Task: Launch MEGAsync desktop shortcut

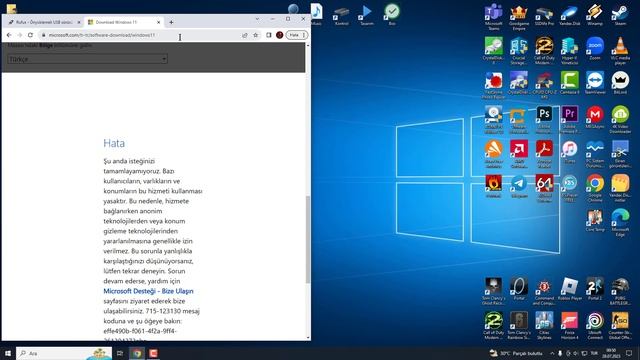Action: [x=595, y=118]
